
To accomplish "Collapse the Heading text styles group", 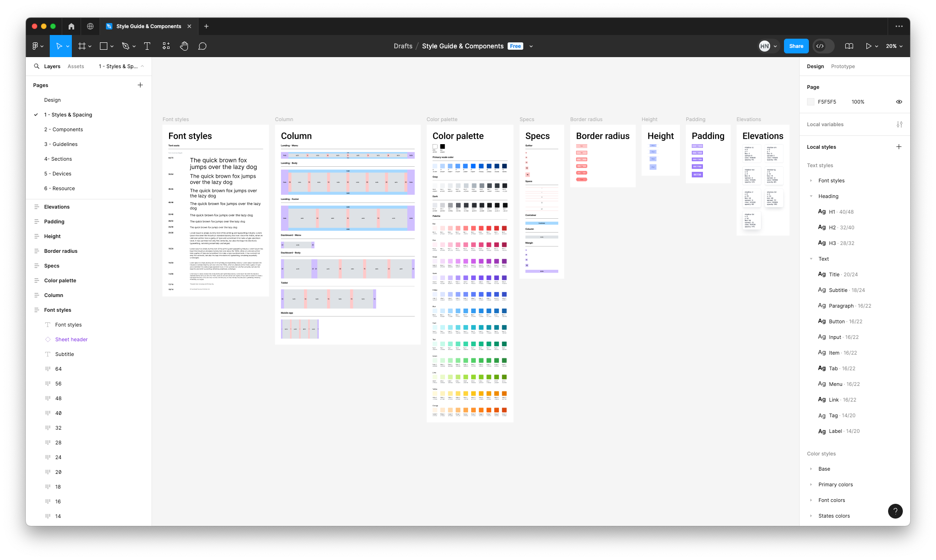I will (x=811, y=196).
